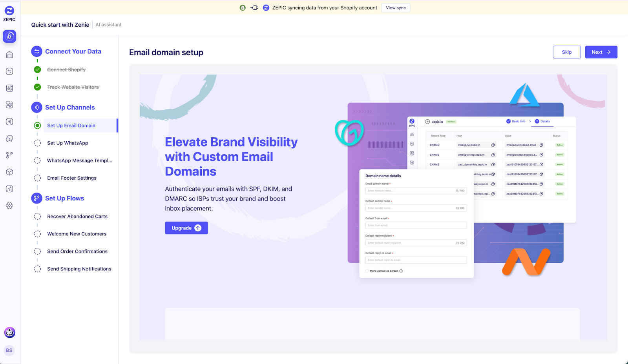Image resolution: width=628 pixels, height=364 pixels.
Task: Click the connector plug icon in banner
Action: [254, 8]
